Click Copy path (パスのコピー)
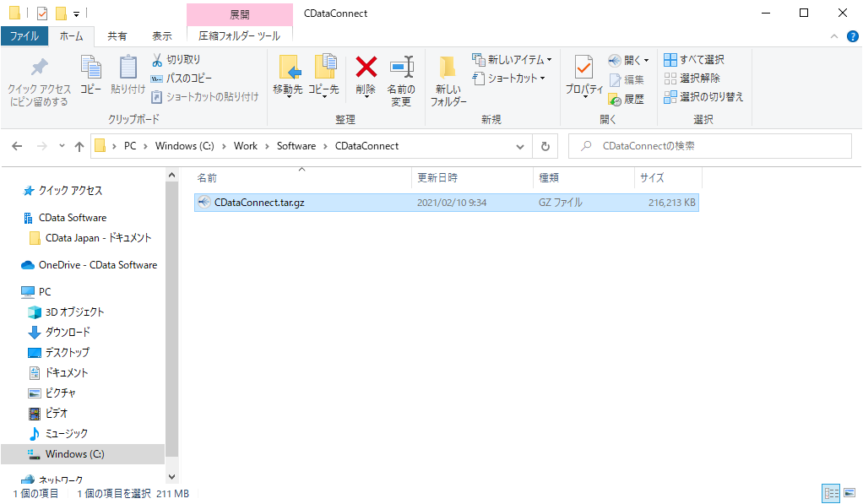This screenshot has width=863, height=504. 181,79
